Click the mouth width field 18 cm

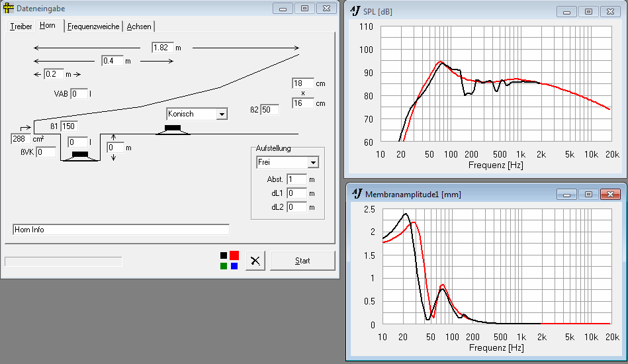point(302,83)
